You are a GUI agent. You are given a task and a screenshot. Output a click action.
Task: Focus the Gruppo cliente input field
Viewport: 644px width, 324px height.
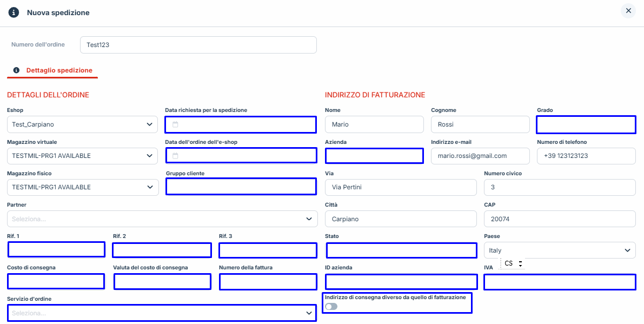pyautogui.click(x=241, y=187)
